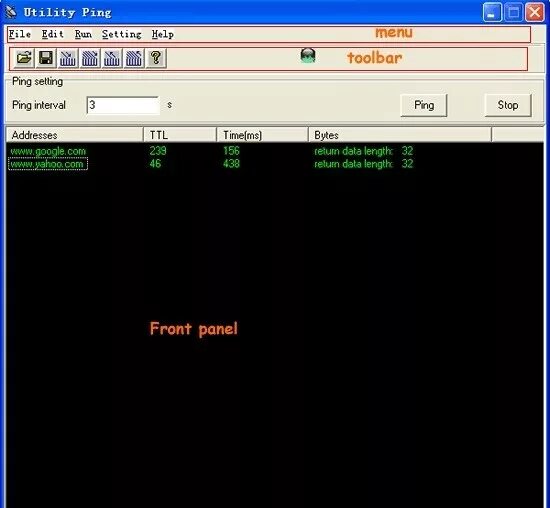The image size is (550, 508).
Task: Click TTL value 46
Action: click(x=155, y=163)
